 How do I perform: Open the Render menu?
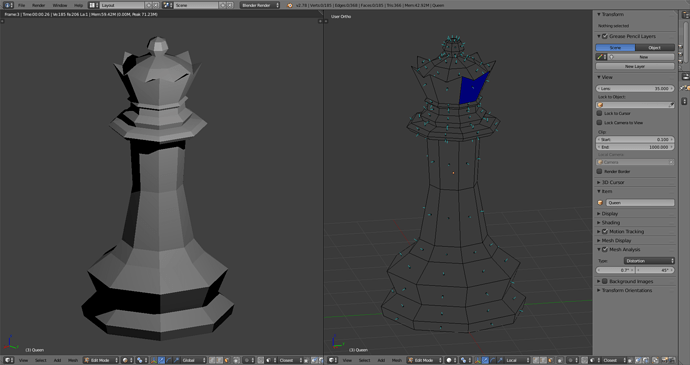[x=38, y=5]
